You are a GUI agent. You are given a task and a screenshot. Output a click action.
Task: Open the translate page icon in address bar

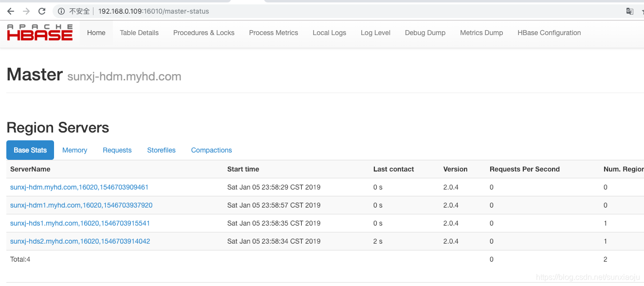pos(630,11)
